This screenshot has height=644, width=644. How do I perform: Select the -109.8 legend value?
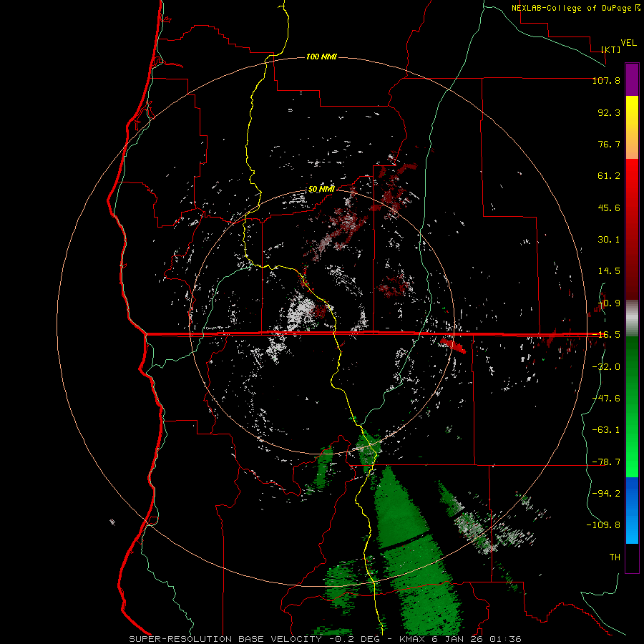click(x=603, y=525)
